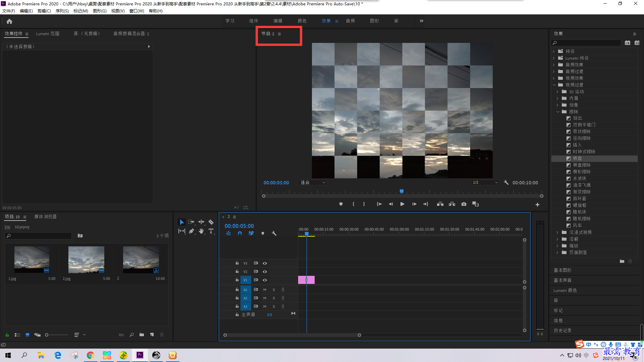Click the Lift button
The image size is (644, 362).
tap(440, 204)
